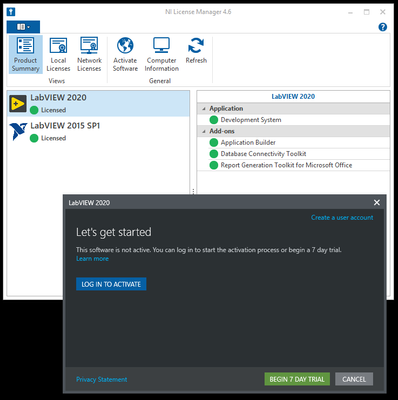Maximize the NI License Manager window

[367, 12]
